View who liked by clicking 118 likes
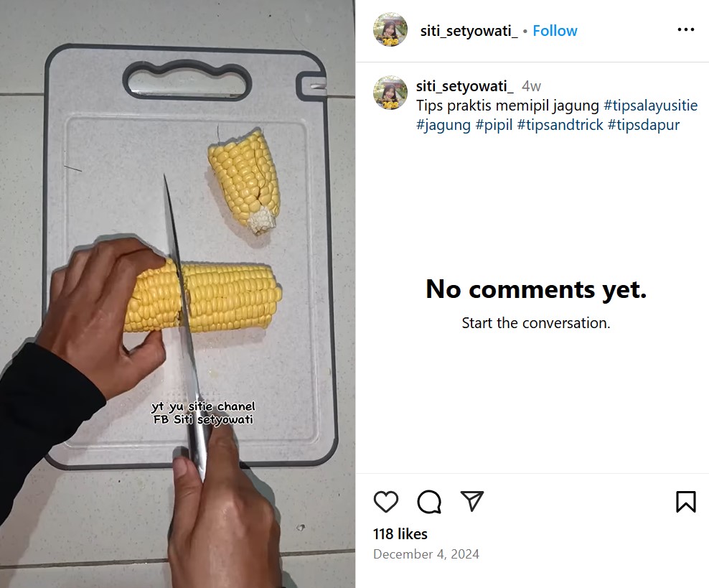The width and height of the screenshot is (709, 588). [400, 534]
